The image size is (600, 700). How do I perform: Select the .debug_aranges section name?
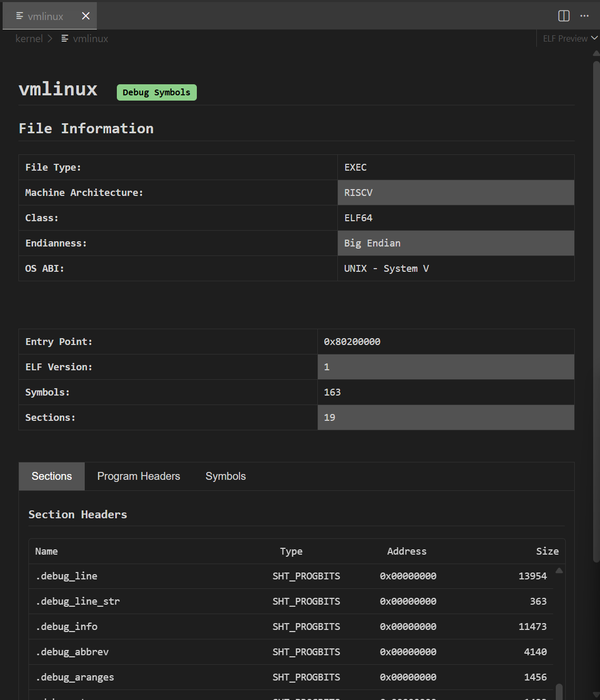pyautogui.click(x=75, y=677)
